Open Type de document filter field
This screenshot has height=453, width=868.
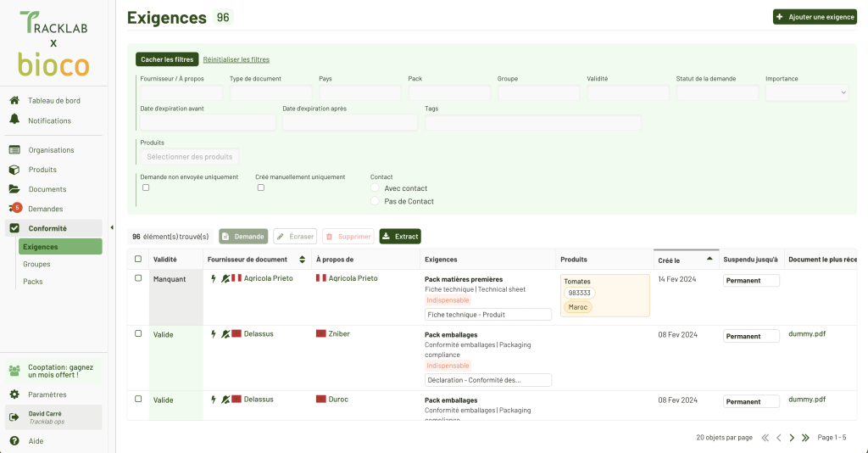[270, 92]
